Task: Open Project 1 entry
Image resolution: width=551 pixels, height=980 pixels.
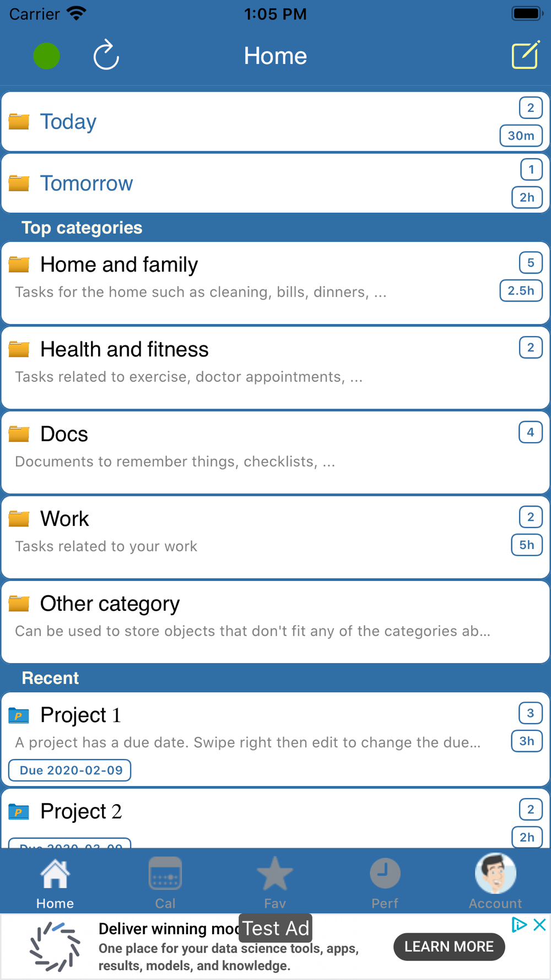Action: [x=275, y=739]
